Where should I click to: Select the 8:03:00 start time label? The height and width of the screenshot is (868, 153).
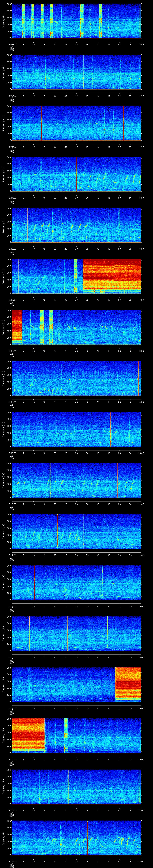click(x=12, y=147)
